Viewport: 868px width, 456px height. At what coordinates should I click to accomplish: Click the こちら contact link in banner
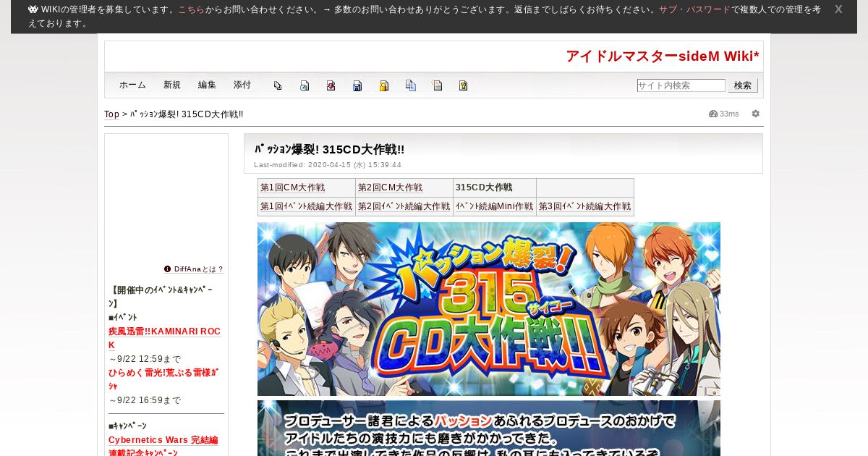pyautogui.click(x=191, y=9)
